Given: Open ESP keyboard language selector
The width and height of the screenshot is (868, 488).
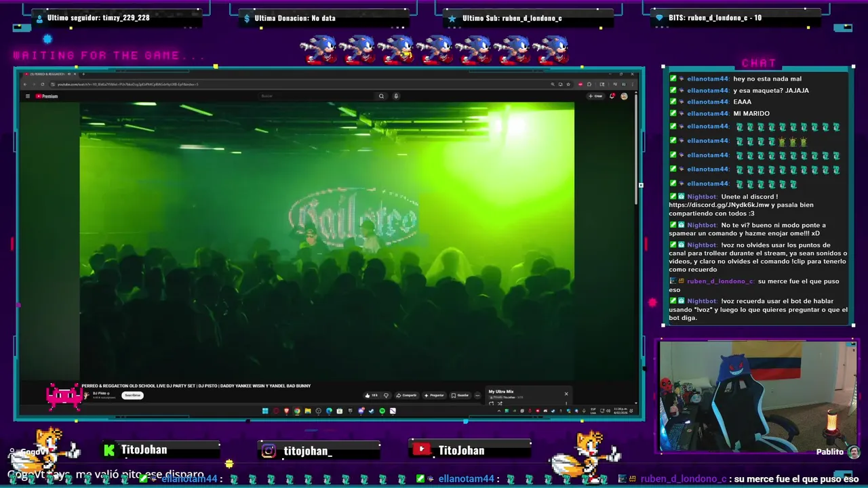Looking at the screenshot, I should coord(593,411).
